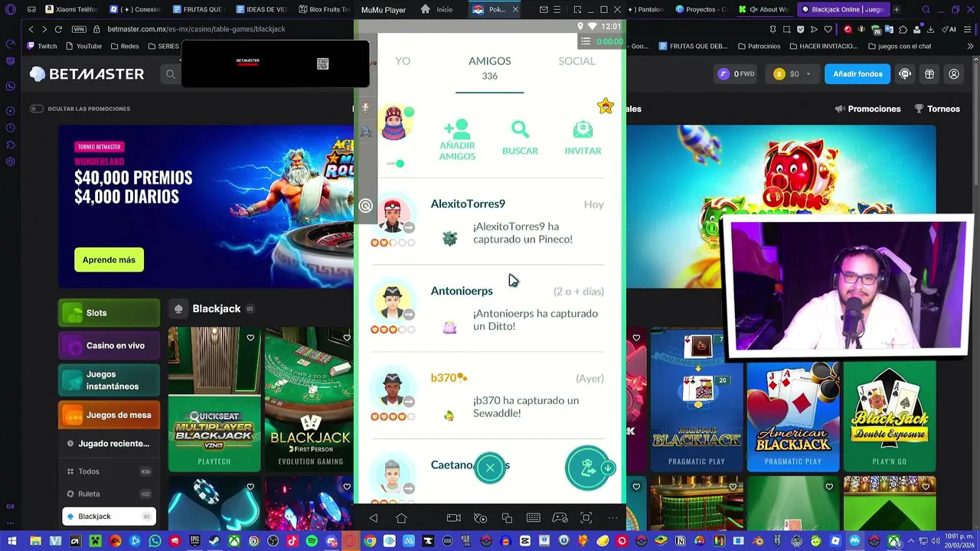
Task: Click Añadir fondos button
Action: pyautogui.click(x=857, y=74)
